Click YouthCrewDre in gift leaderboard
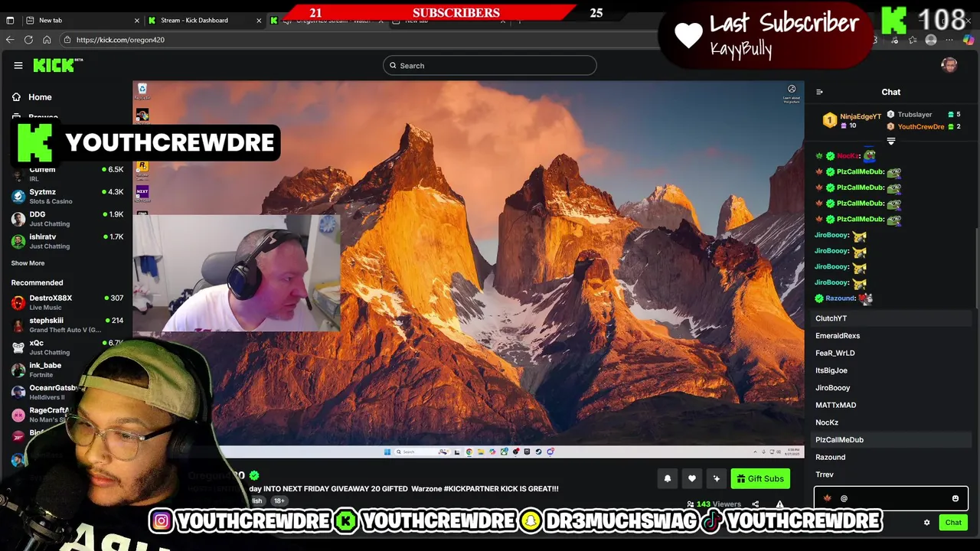Image resolution: width=980 pixels, height=551 pixels. [921, 127]
